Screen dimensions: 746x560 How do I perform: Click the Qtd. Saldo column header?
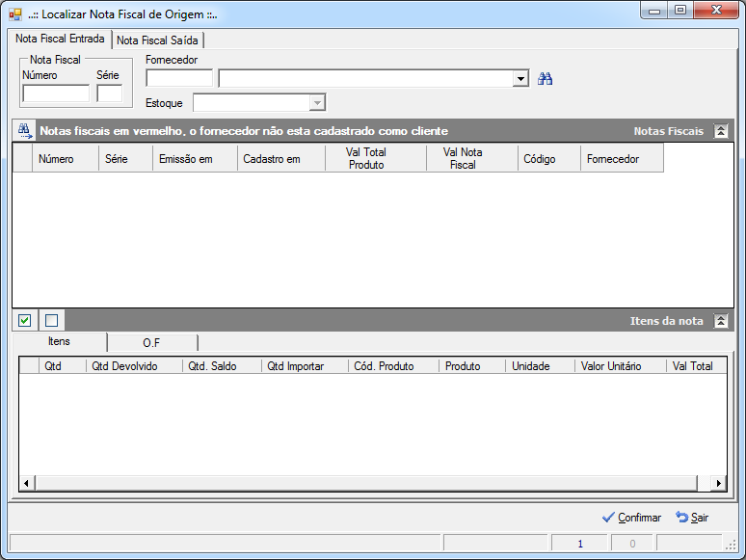coord(222,366)
